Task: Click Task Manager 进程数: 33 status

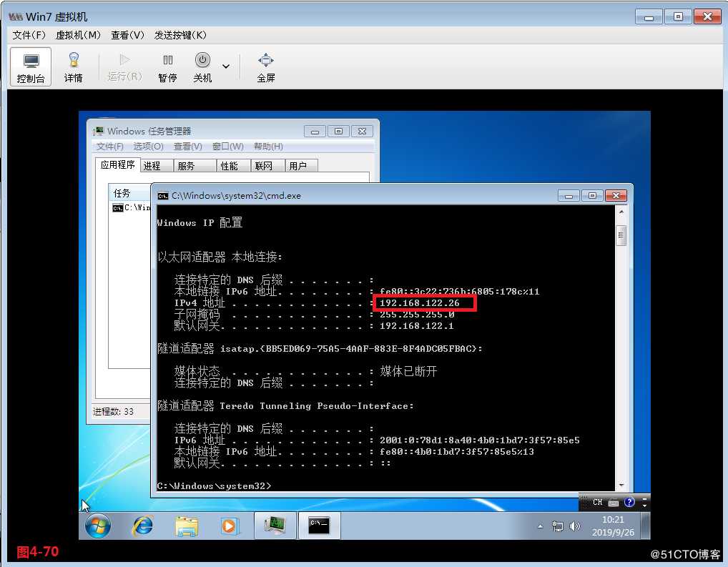Action: (113, 411)
